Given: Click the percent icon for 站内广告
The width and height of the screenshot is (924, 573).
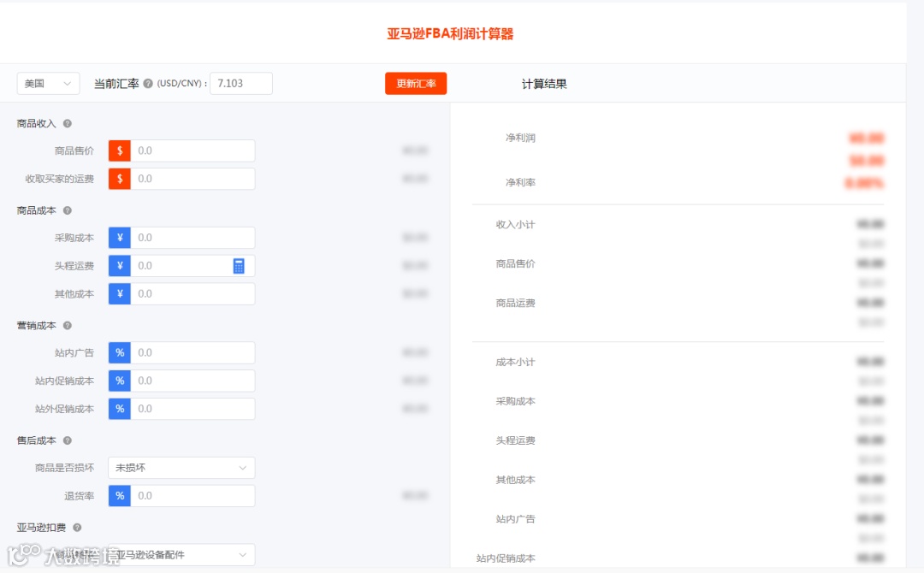Looking at the screenshot, I should (x=120, y=352).
